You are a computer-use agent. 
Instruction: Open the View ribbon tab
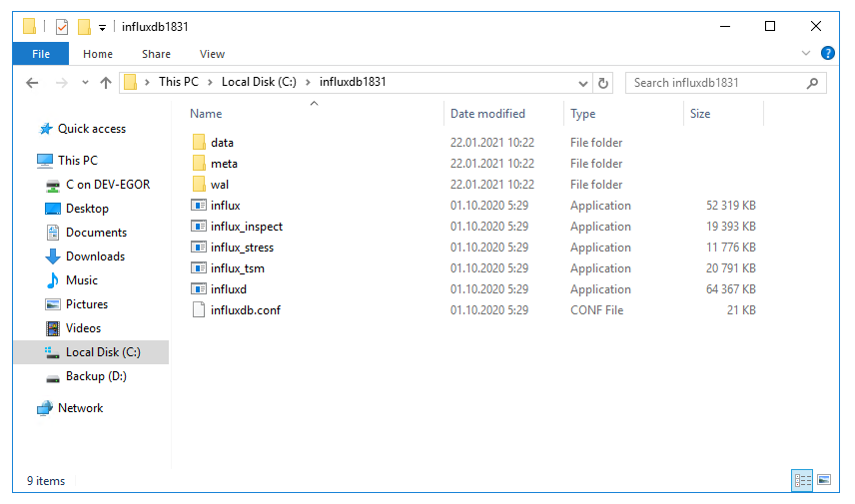pyautogui.click(x=212, y=54)
